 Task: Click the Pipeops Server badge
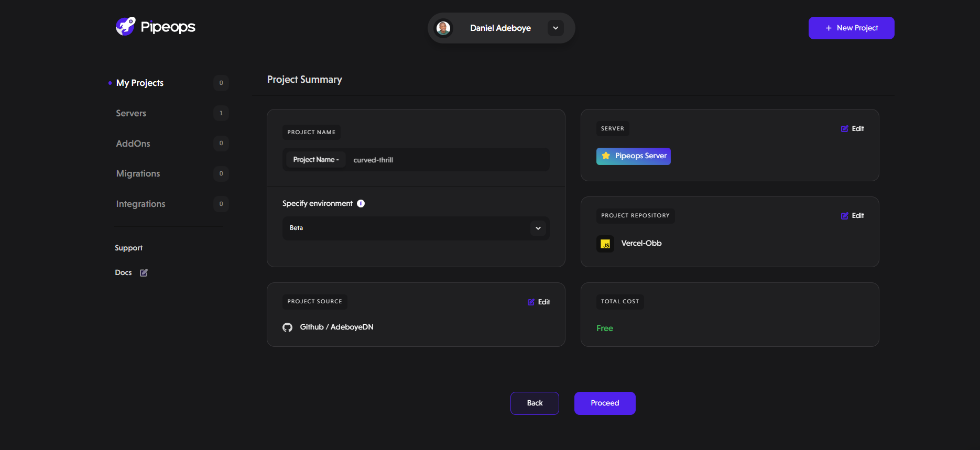tap(634, 156)
